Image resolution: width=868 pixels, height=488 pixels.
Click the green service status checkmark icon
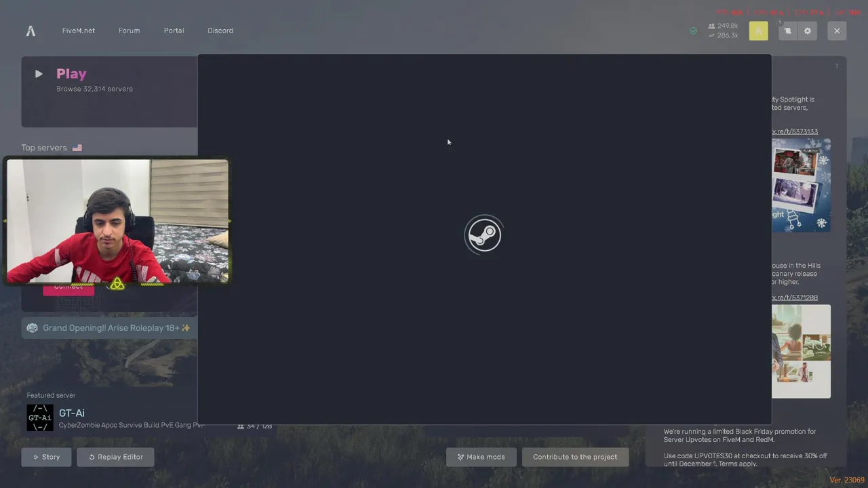tap(693, 30)
